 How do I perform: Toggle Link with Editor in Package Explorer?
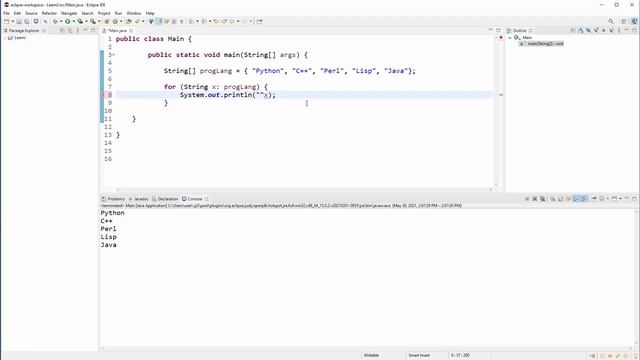coord(70,31)
